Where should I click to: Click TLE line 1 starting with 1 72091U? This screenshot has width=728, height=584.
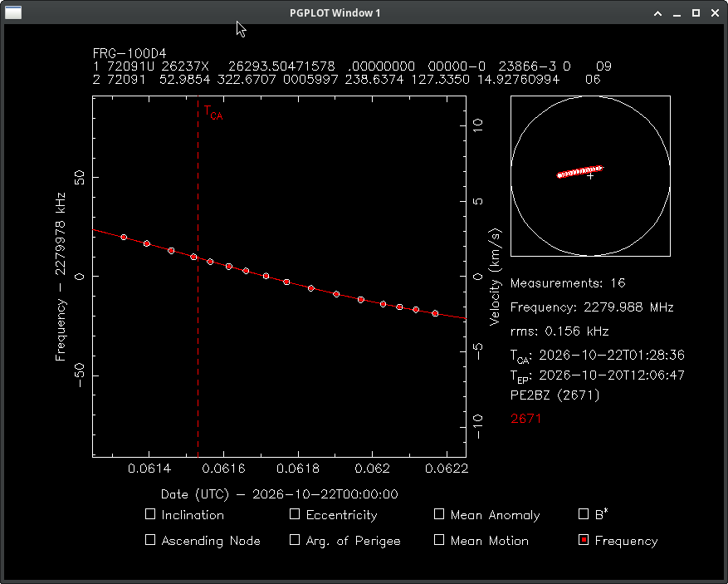point(352,66)
